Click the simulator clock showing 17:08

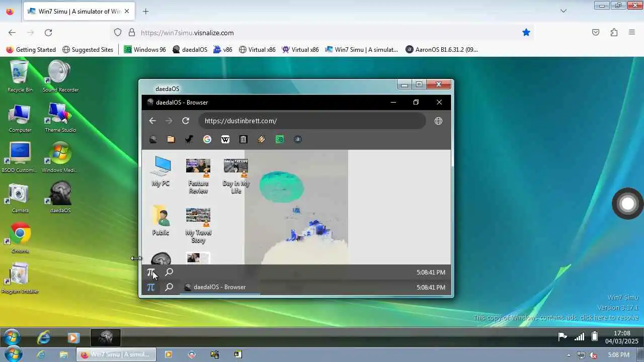coord(622,337)
